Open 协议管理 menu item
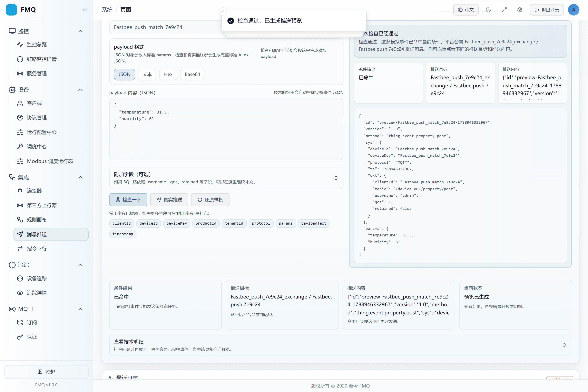The height and width of the screenshot is (392, 588). click(51, 118)
